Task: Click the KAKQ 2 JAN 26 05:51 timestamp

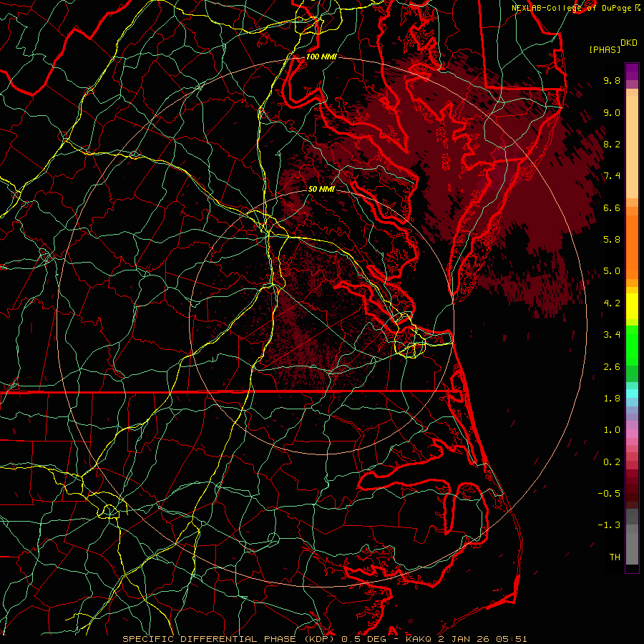Action: (x=466, y=639)
